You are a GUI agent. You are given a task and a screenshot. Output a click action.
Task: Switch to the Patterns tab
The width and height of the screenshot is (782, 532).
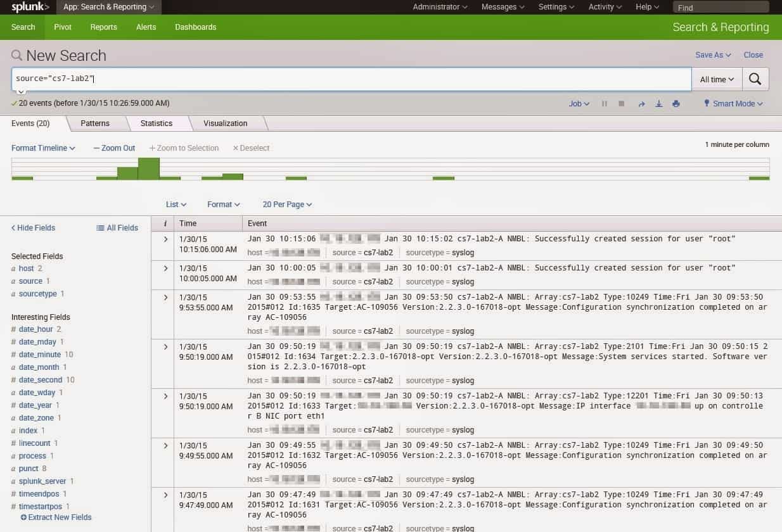95,123
